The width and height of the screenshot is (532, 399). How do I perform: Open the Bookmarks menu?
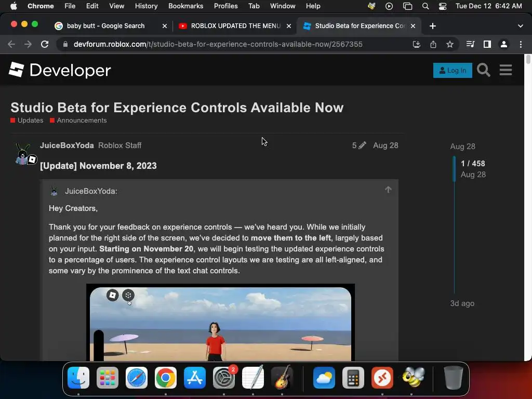[x=185, y=6]
